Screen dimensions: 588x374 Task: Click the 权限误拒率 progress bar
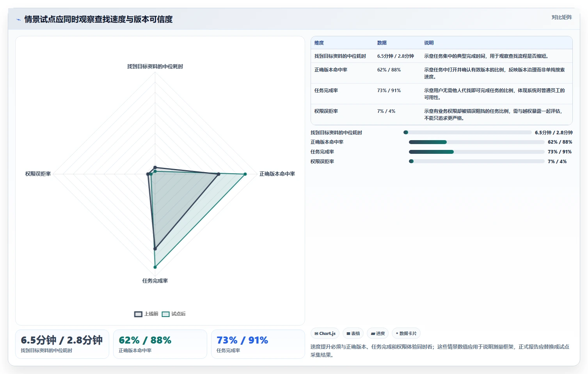pyautogui.click(x=476, y=161)
